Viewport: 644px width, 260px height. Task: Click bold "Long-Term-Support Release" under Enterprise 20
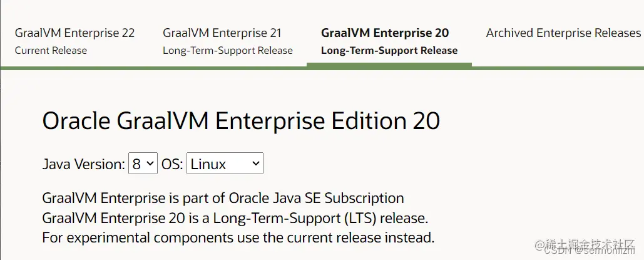point(389,51)
